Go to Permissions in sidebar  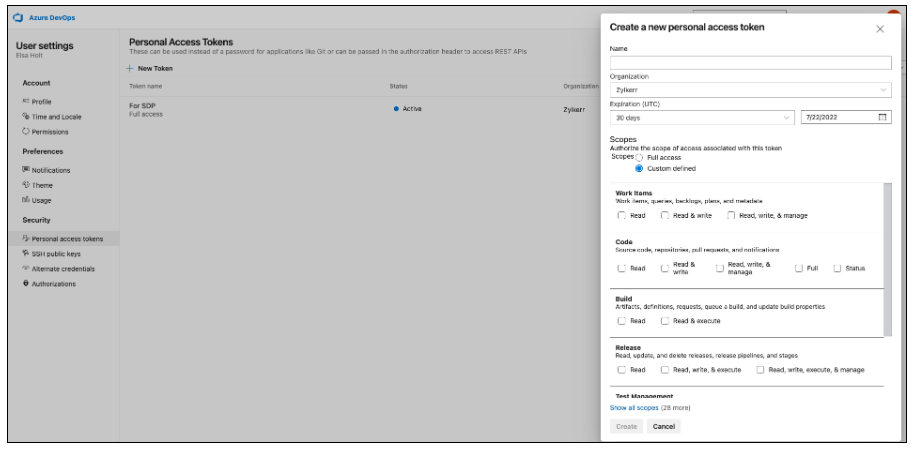50,132
